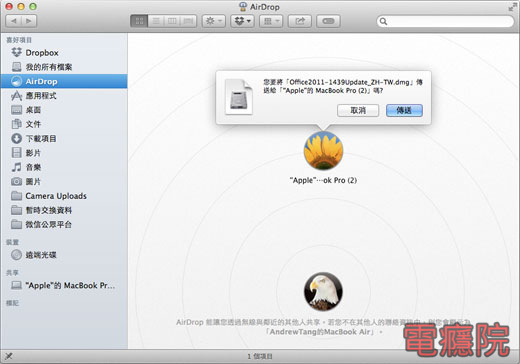
Task: Select the AirDrop parachute sidebar icon
Action: click(16, 81)
